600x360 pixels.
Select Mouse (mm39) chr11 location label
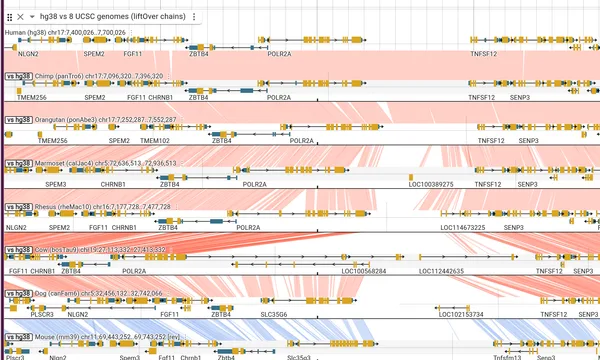tap(108, 337)
